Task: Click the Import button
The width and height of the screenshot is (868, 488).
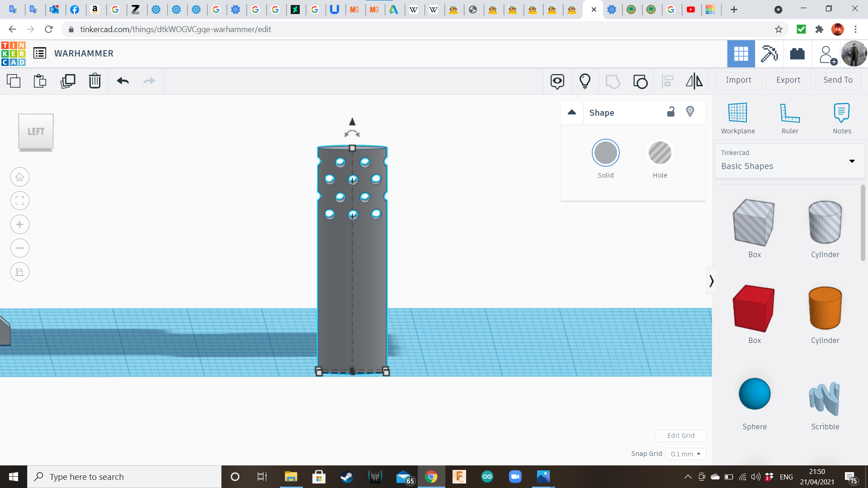Action: tap(738, 80)
